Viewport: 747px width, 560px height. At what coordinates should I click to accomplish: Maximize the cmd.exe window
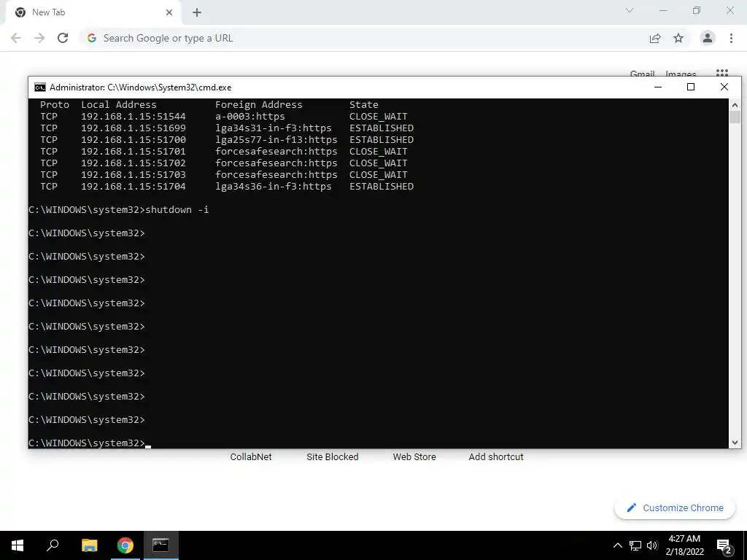(691, 87)
